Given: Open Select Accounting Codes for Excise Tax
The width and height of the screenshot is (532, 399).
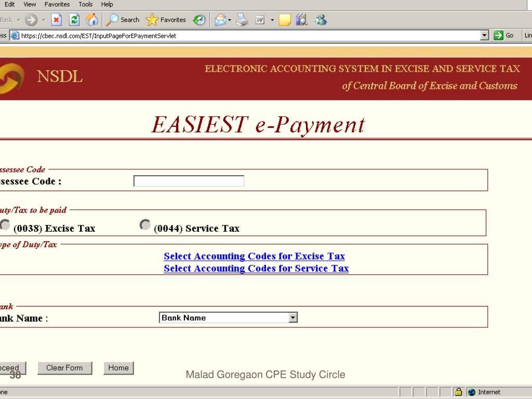Looking at the screenshot, I should tap(254, 256).
